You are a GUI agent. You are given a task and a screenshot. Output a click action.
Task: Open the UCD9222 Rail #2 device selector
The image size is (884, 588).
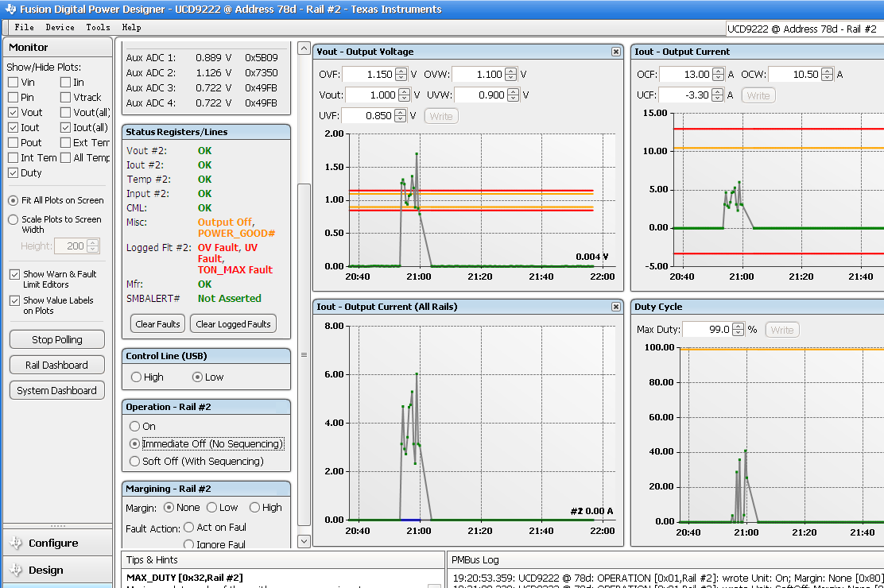[804, 29]
